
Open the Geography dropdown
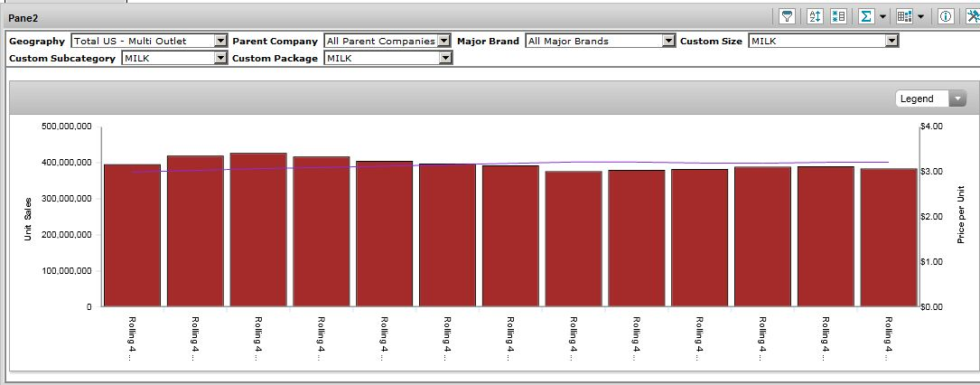220,41
